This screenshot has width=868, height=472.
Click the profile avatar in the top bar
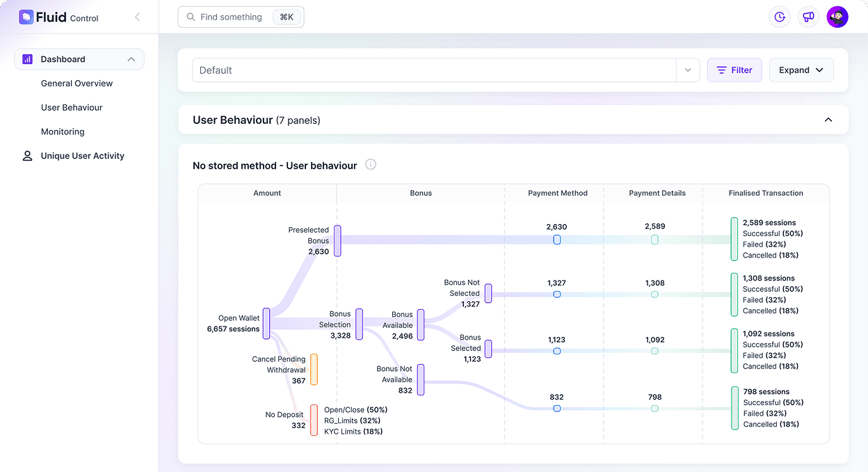(x=837, y=16)
